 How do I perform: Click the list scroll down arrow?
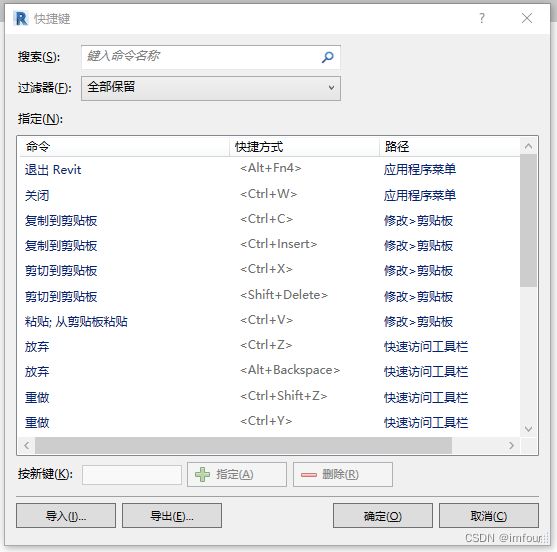[x=528, y=429]
